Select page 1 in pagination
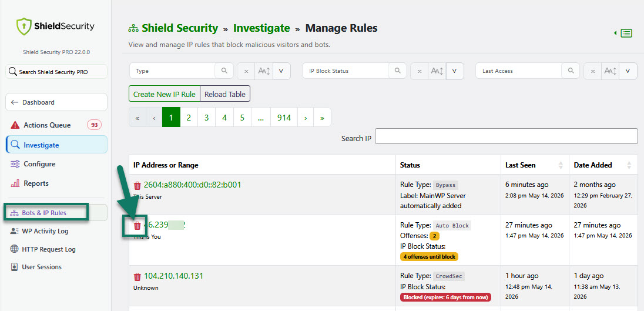Viewport: 644px width, 311px height. 171,118
